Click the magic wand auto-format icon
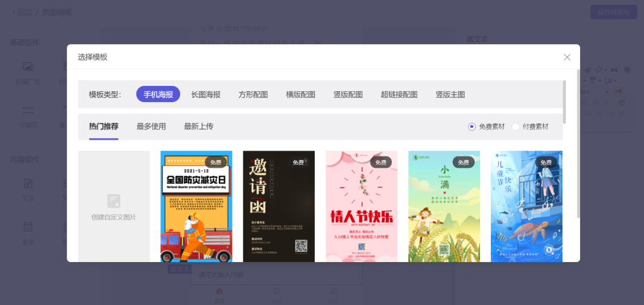Image resolution: width=644 pixels, height=305 pixels. [599, 69]
